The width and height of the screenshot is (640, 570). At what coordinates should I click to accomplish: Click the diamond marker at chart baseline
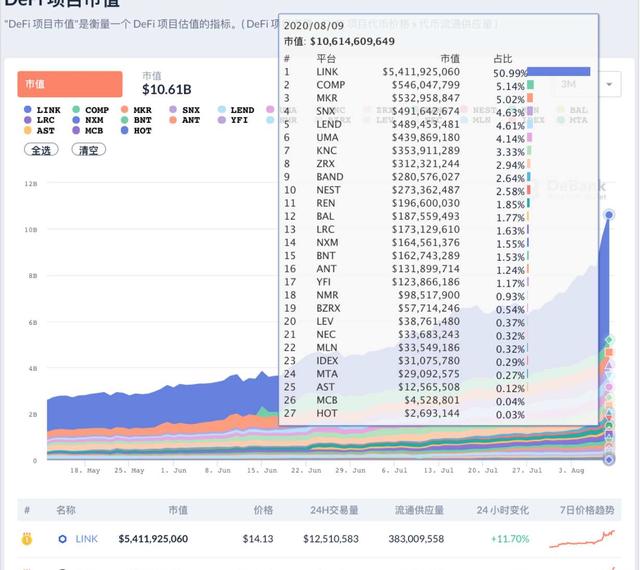pyautogui.click(x=609, y=460)
